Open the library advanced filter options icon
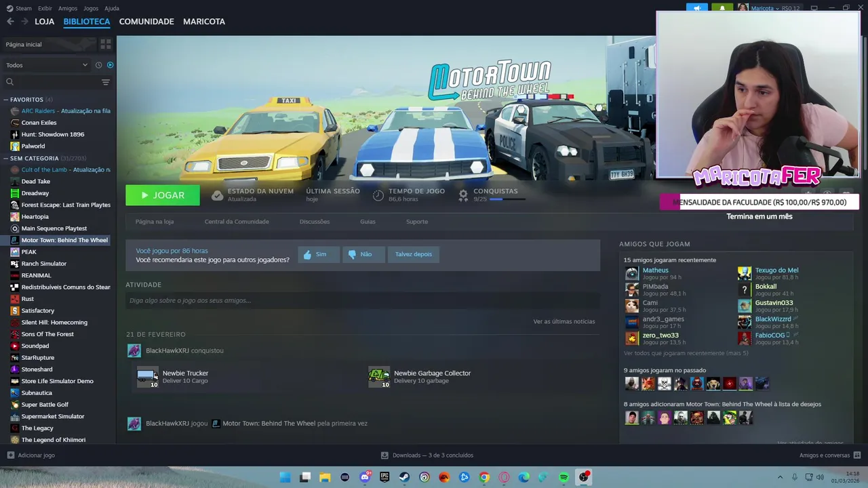Screen dimensions: 868x488 click(x=105, y=82)
